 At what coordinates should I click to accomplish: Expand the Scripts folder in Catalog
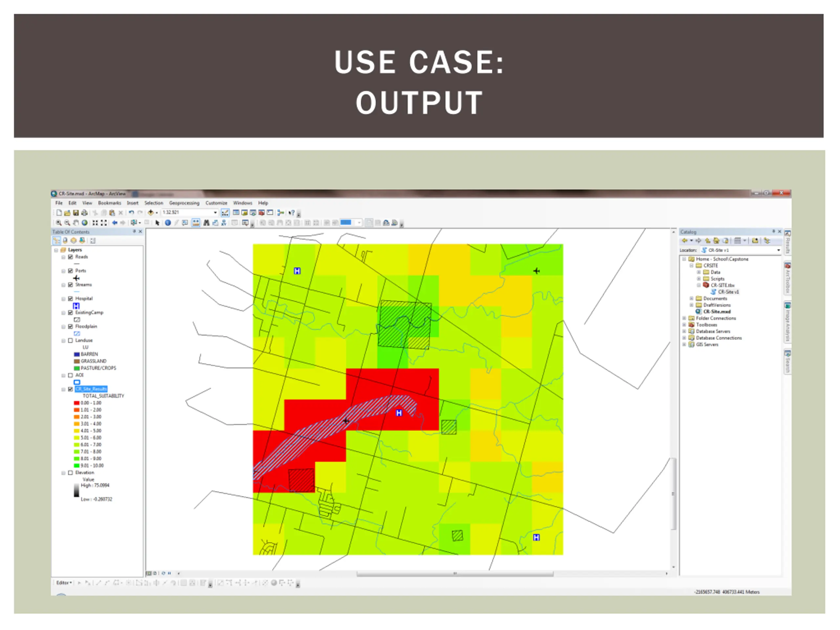[698, 278]
